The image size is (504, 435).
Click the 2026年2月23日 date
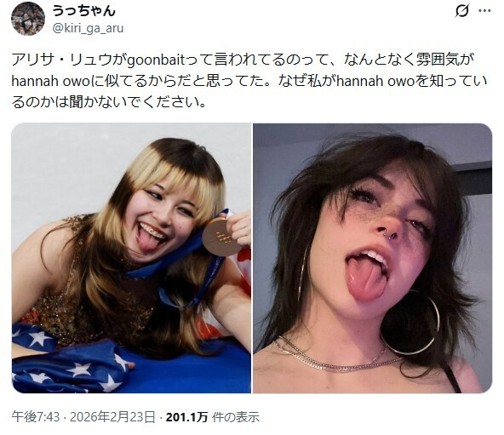[112, 417]
